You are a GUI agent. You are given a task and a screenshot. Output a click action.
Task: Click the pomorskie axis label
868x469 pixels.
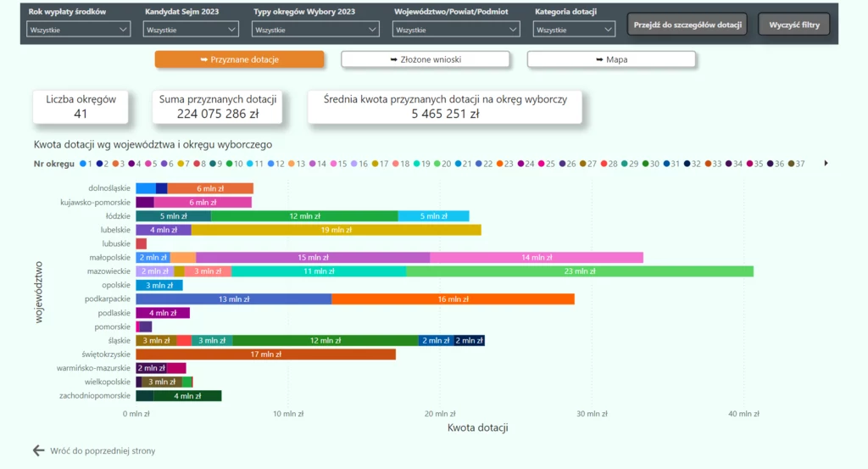pyautogui.click(x=113, y=327)
